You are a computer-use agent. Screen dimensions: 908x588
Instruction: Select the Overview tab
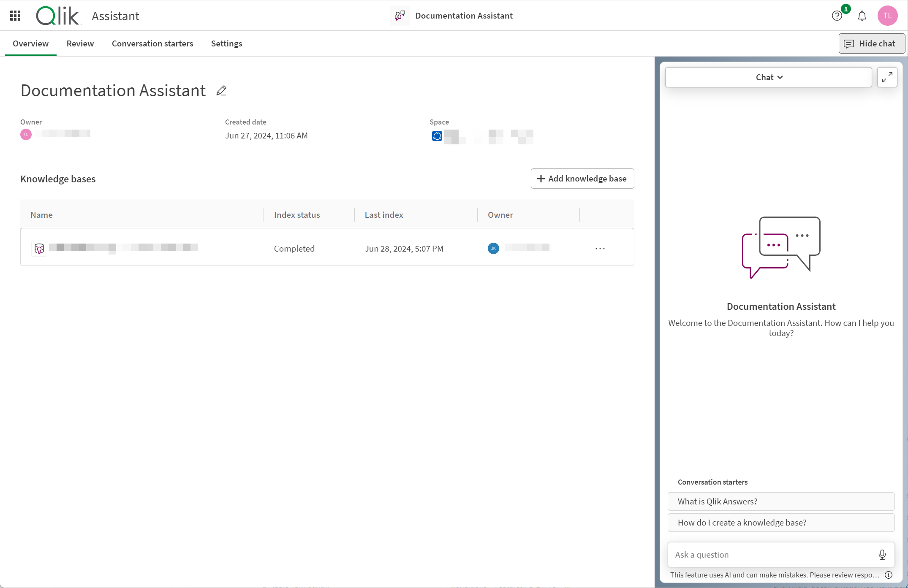pyautogui.click(x=30, y=43)
